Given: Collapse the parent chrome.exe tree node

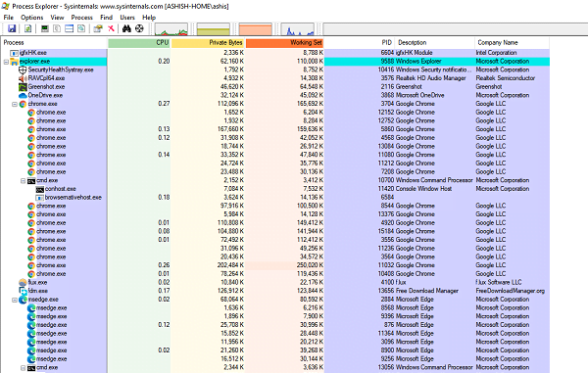Looking at the screenshot, I should point(15,104).
